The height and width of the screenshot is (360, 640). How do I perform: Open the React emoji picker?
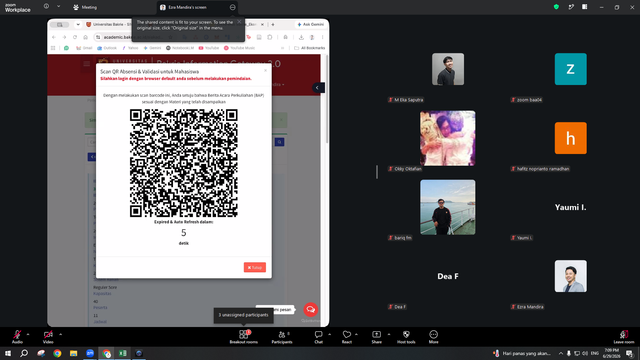(347, 337)
